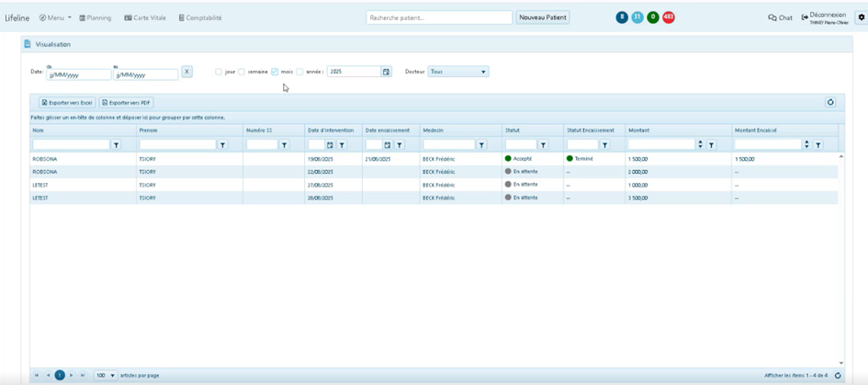Go to the first page of results

tap(37, 375)
